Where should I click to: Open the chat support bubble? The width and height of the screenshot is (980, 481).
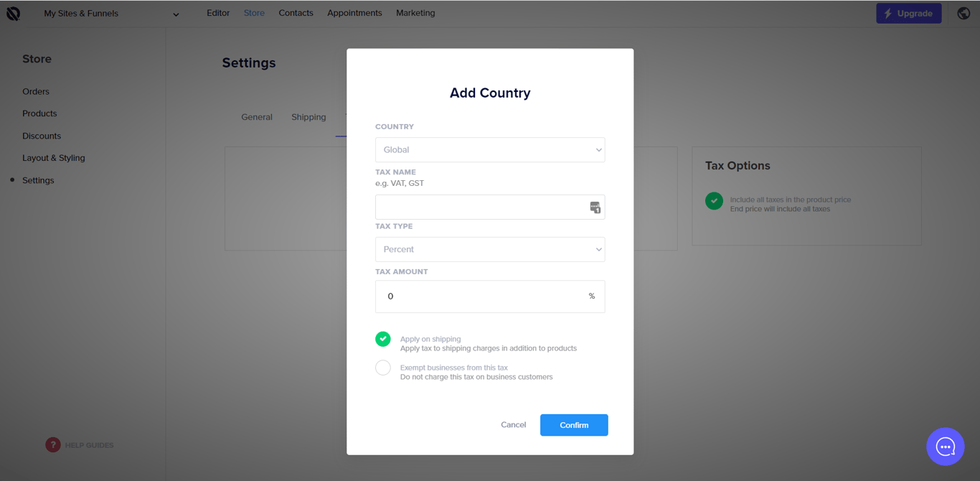click(945, 447)
